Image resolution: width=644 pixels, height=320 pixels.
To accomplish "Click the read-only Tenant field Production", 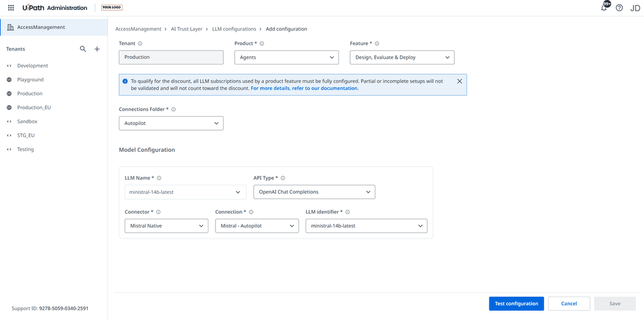I will [171, 57].
